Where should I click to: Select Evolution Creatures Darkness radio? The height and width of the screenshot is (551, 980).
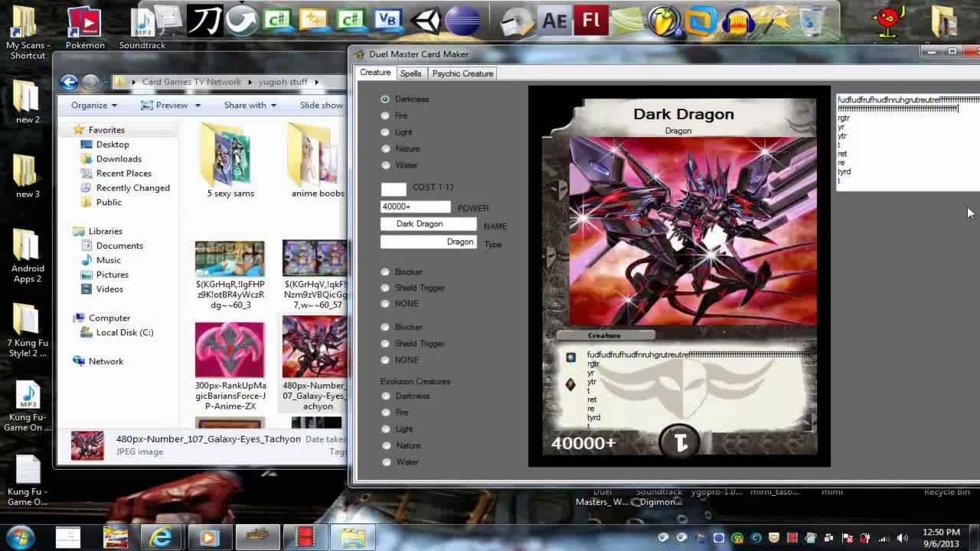[386, 396]
